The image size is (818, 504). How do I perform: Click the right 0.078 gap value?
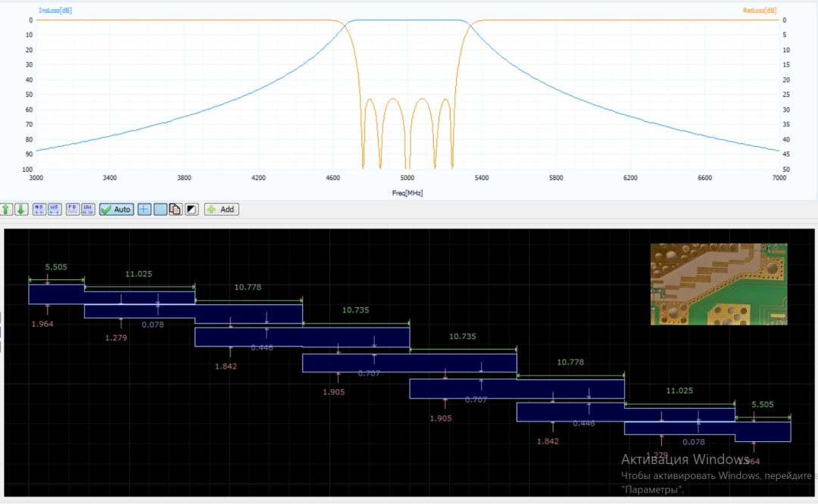[694, 442]
